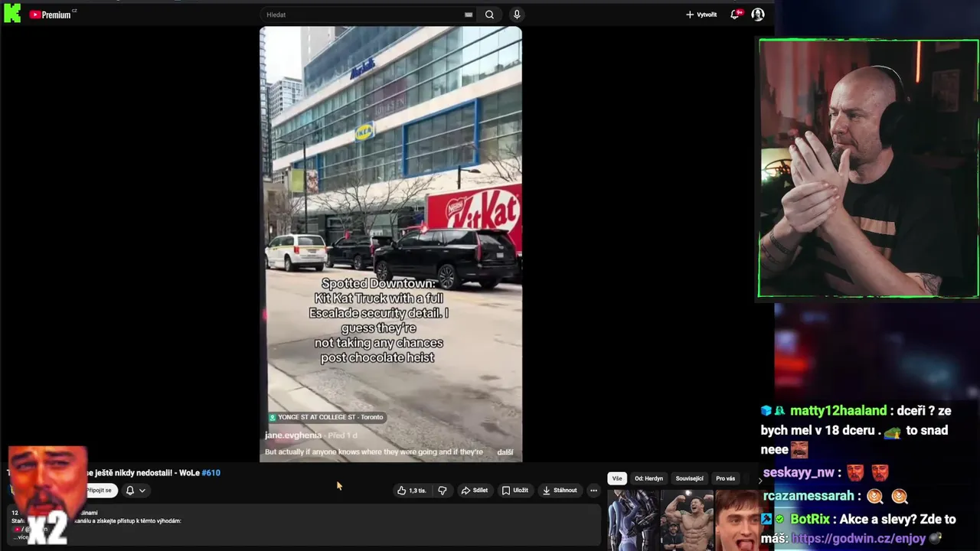The width and height of the screenshot is (980, 551).
Task: Click the green Kick logo overlay
Action: click(12, 13)
